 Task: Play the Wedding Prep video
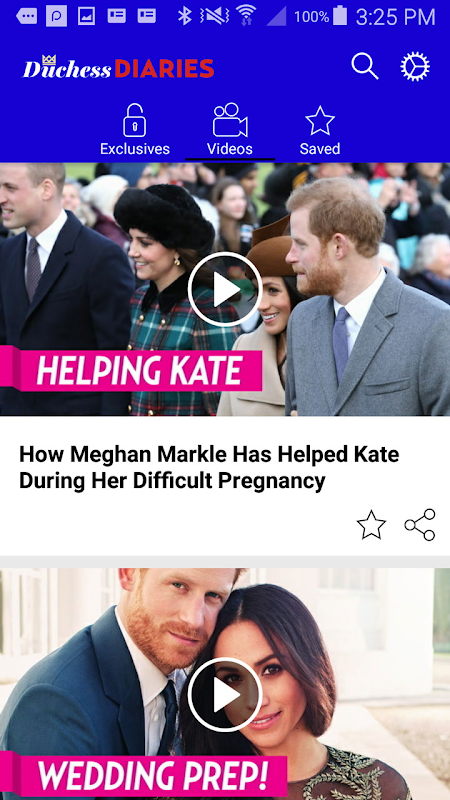[x=225, y=694]
